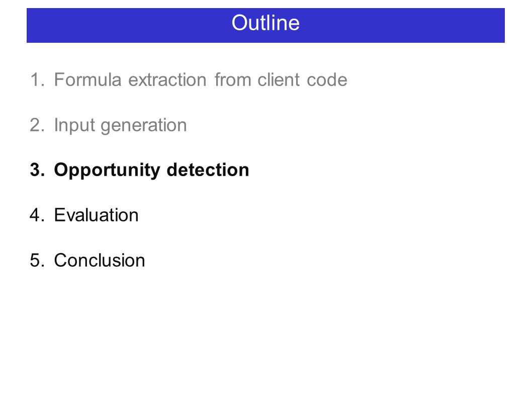The image size is (532, 399).
Task: Click the "Outline" slide title text
Action: point(265,23)
